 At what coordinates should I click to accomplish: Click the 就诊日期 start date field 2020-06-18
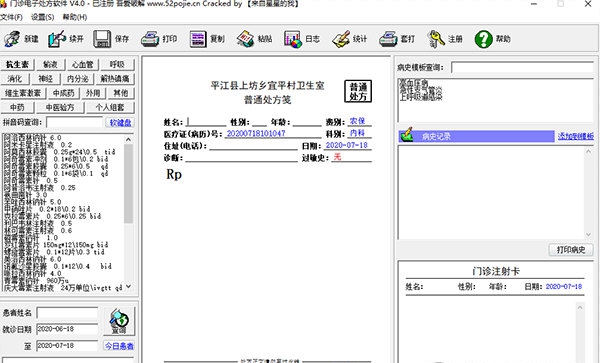[67, 329]
